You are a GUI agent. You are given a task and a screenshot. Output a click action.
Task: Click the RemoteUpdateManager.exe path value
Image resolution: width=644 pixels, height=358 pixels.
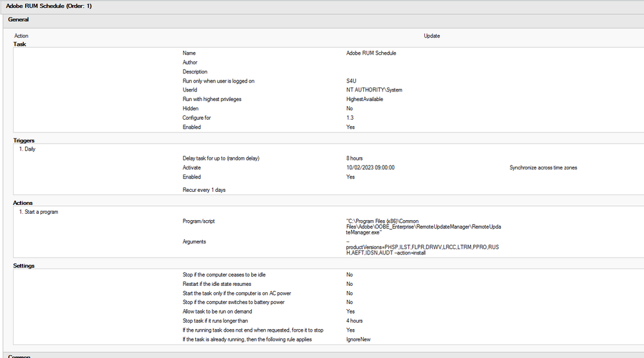pos(424,227)
